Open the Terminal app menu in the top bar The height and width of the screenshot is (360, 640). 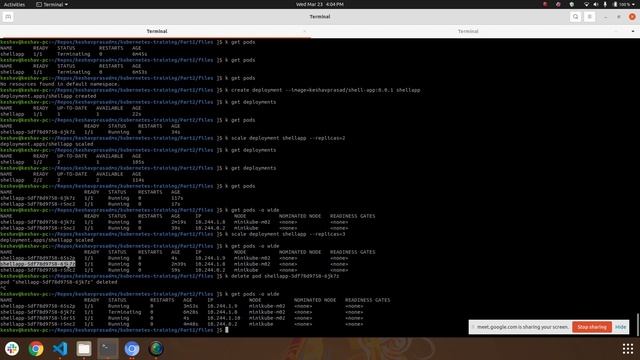tap(52, 4)
